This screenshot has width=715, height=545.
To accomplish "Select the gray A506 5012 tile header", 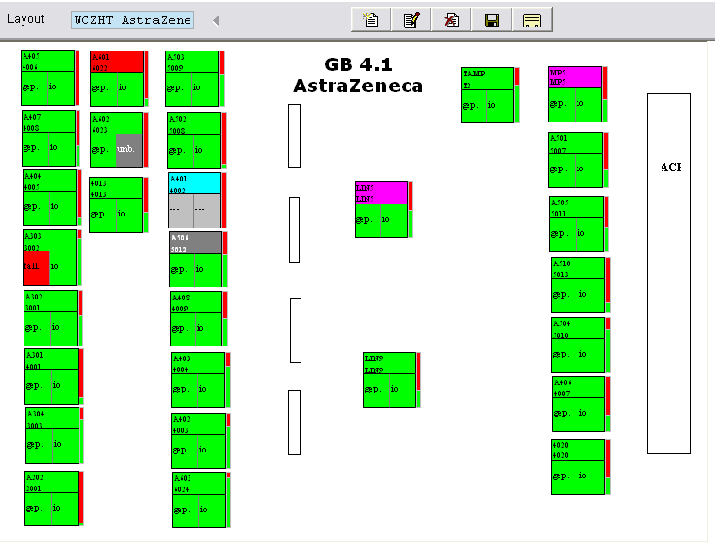I will point(196,243).
